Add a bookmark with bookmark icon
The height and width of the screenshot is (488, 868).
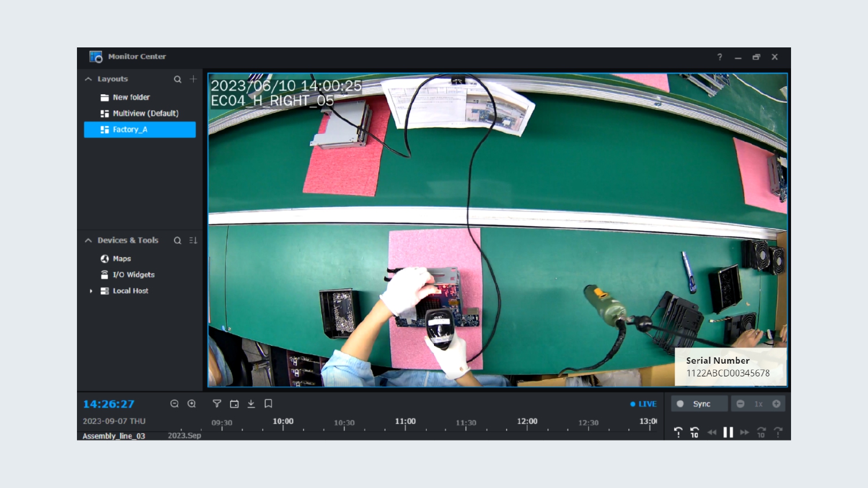click(269, 404)
